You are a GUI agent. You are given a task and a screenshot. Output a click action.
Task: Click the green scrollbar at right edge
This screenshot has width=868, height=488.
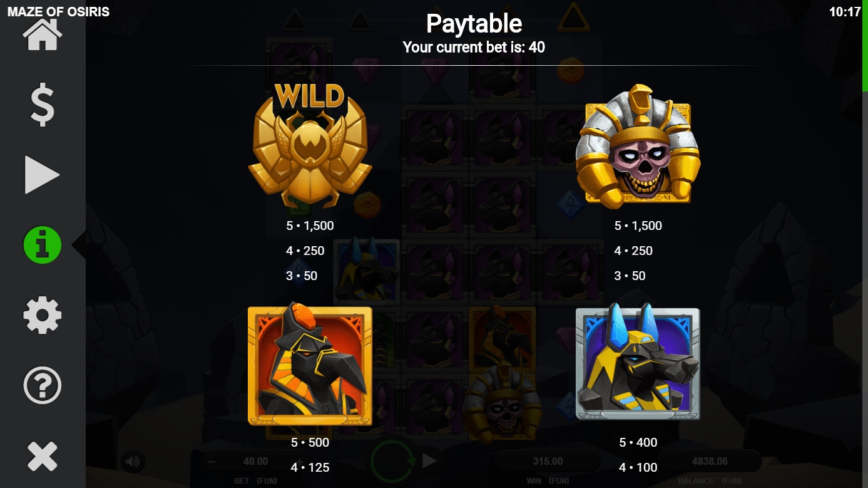tap(865, 47)
